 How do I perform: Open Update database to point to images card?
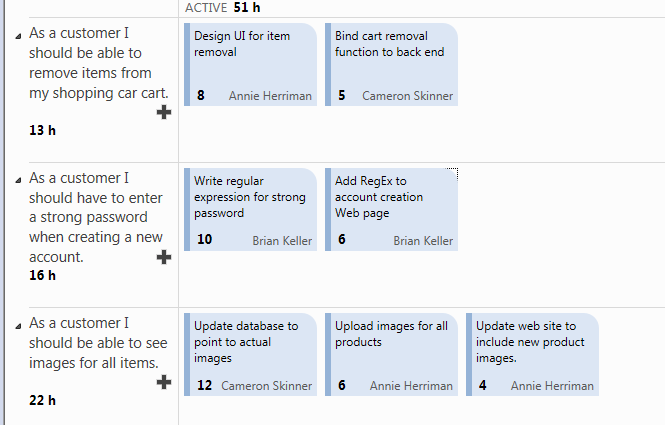pos(251,355)
